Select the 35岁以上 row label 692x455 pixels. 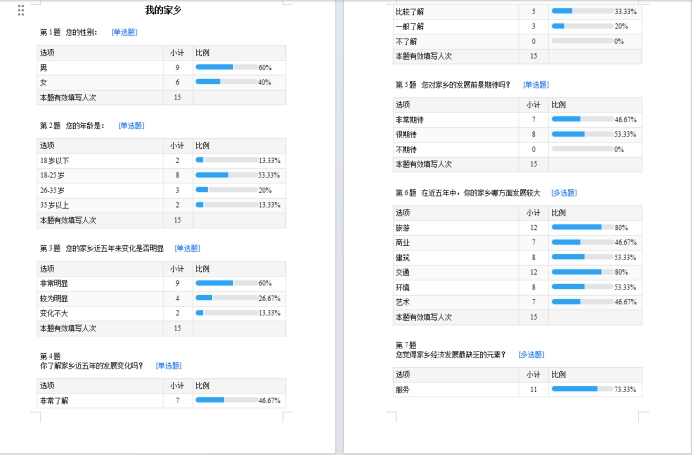tap(55, 205)
